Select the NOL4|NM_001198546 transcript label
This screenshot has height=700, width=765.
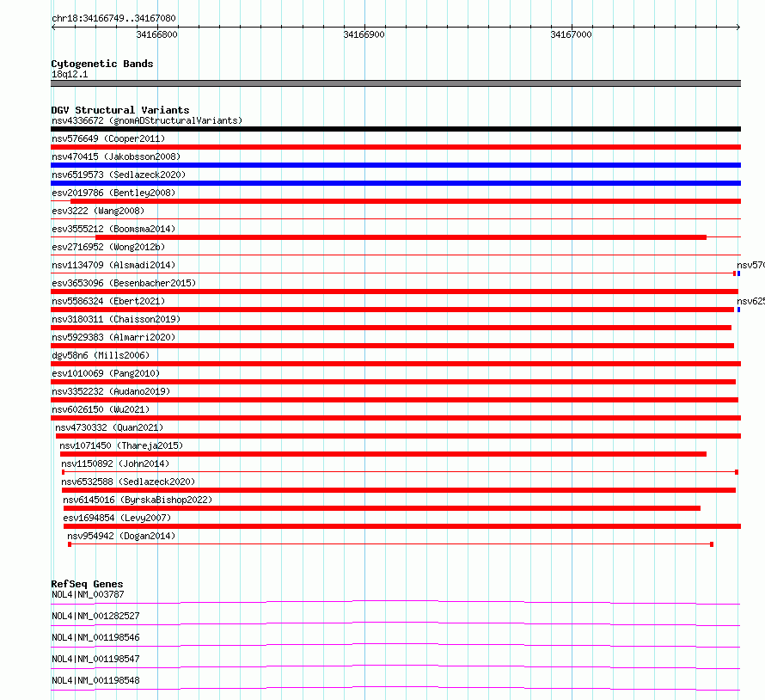pos(95,637)
